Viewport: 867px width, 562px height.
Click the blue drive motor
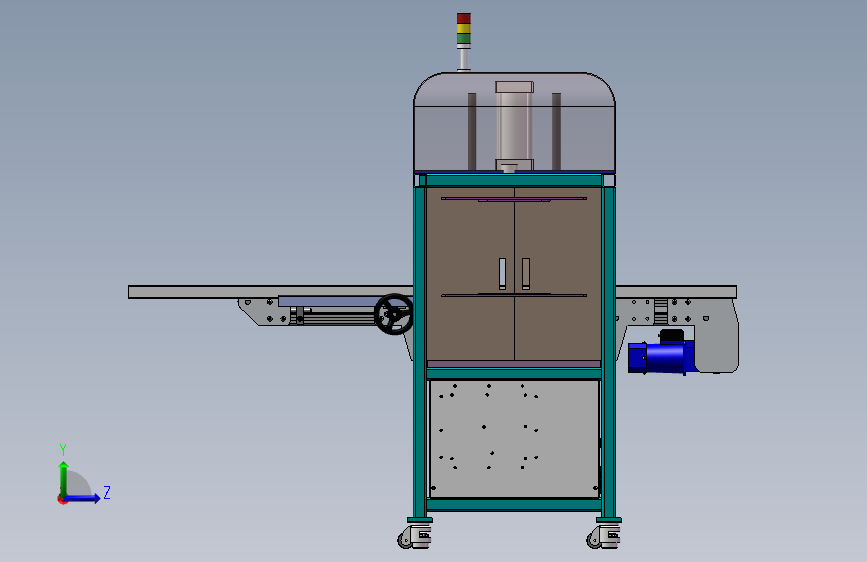(661, 357)
